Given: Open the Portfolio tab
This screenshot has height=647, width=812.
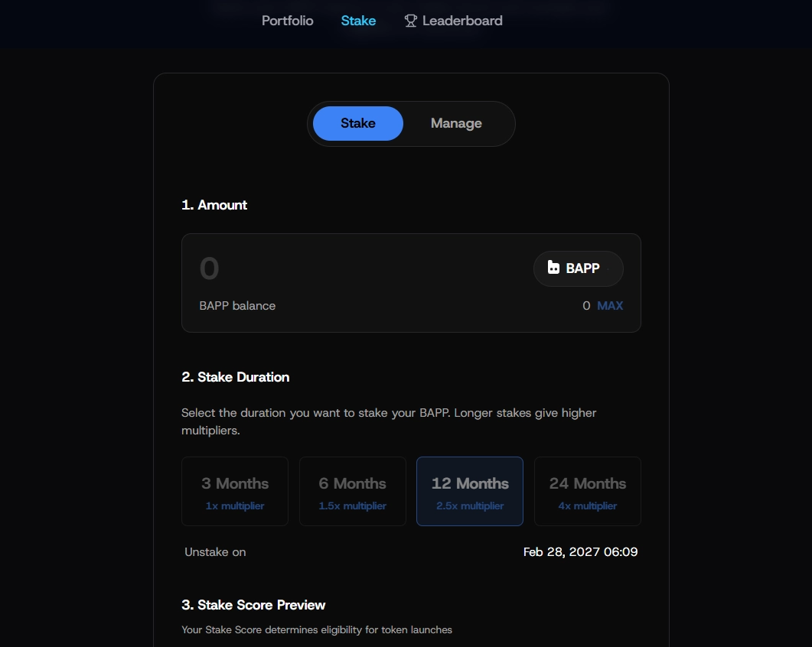Looking at the screenshot, I should [x=288, y=21].
